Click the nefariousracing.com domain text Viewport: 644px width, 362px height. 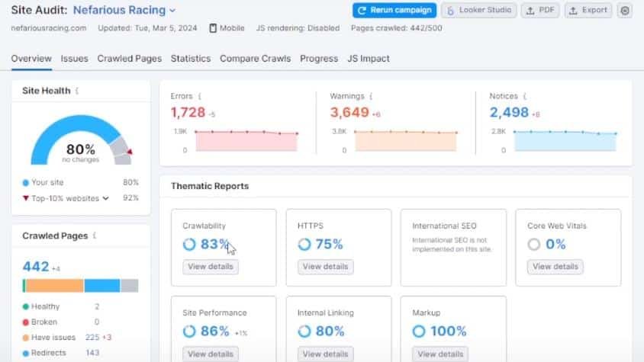coord(49,28)
